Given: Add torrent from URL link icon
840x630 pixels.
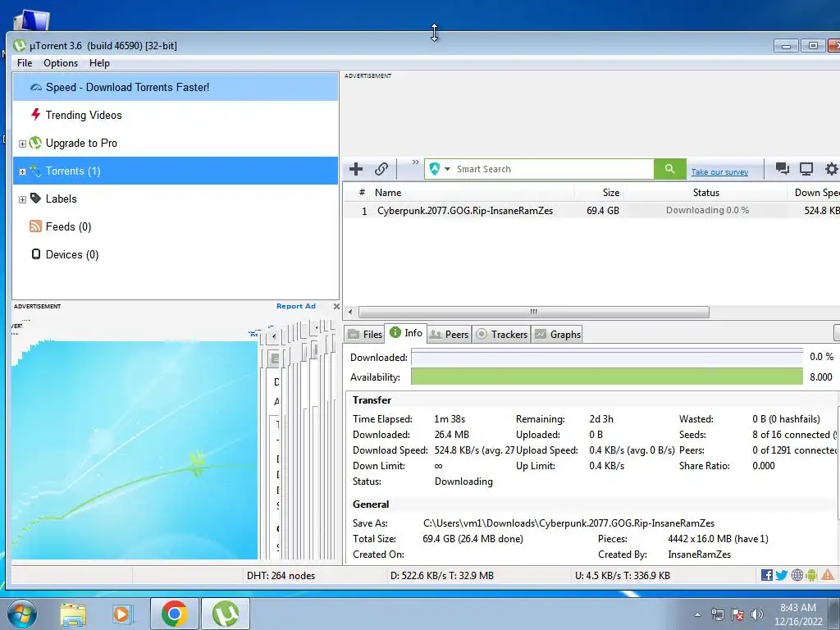Looking at the screenshot, I should click(x=381, y=169).
